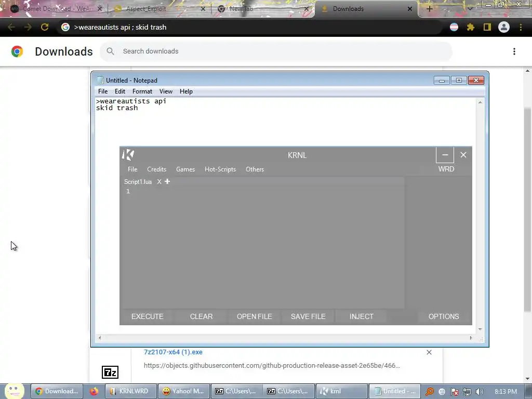This screenshot has height=399, width=532.
Task: Open Firefox from taskbar
Action: [x=94, y=391]
